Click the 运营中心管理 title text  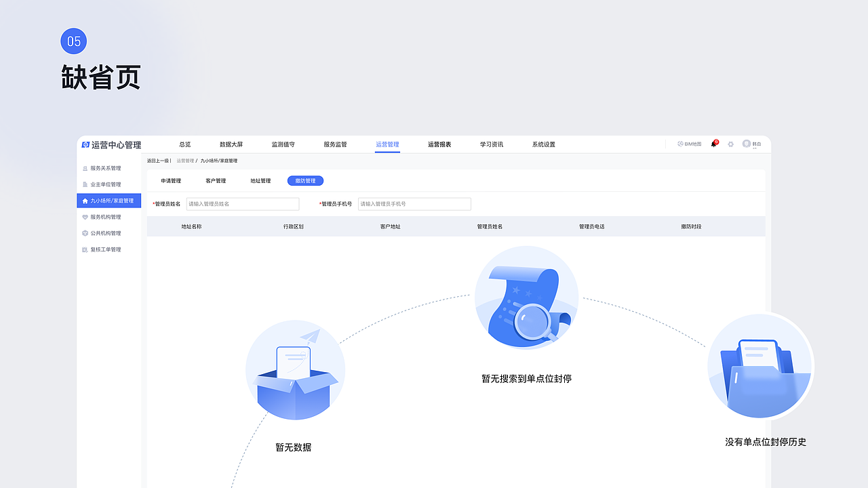tap(117, 145)
